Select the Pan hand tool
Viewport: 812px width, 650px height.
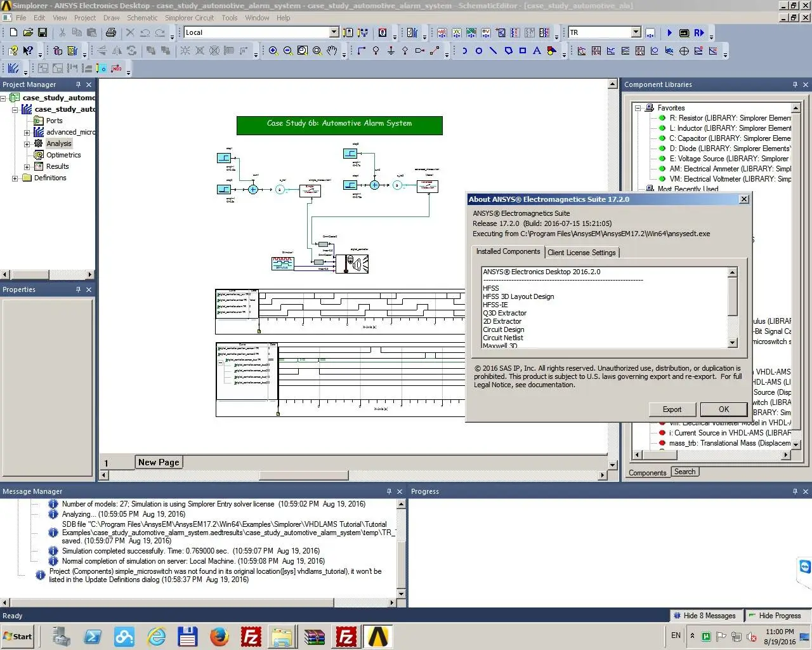pyautogui.click(x=332, y=51)
